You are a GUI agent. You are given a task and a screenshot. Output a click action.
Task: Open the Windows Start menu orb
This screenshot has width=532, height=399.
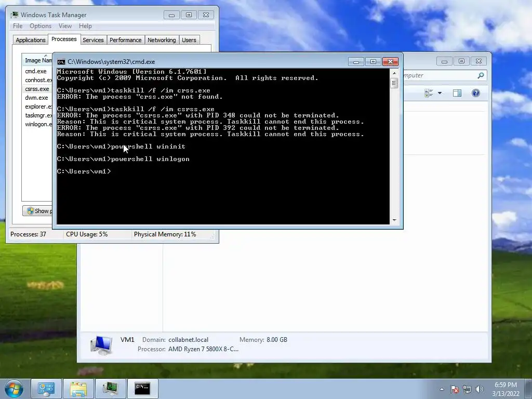[14, 389]
